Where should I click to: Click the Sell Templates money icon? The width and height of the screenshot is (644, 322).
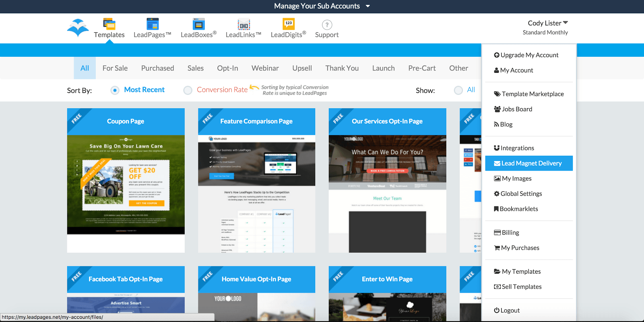point(497,287)
